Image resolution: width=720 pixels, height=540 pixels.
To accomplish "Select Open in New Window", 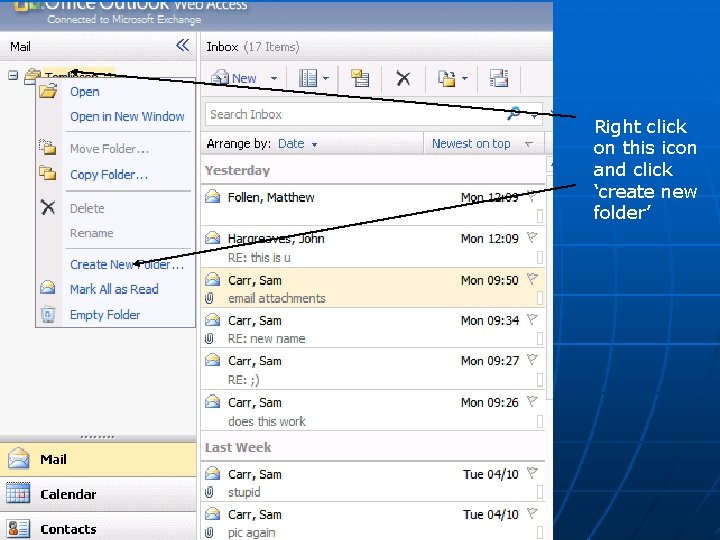I will (127, 117).
